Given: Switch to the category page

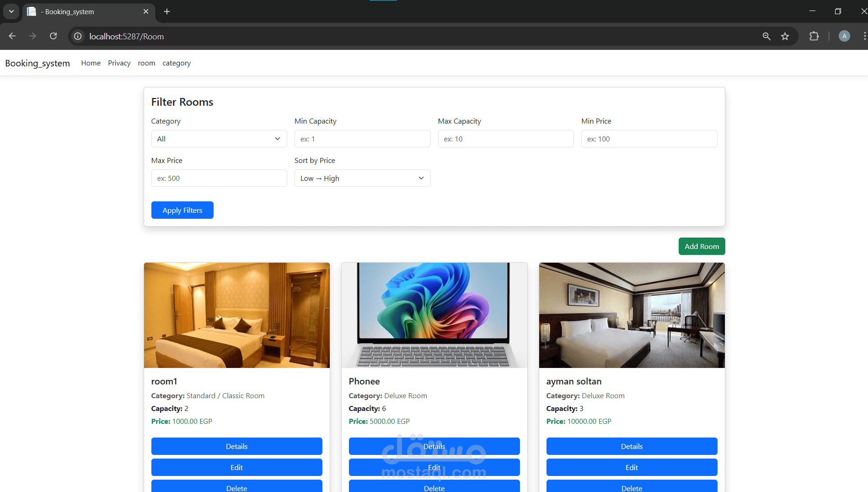Looking at the screenshot, I should (x=177, y=63).
